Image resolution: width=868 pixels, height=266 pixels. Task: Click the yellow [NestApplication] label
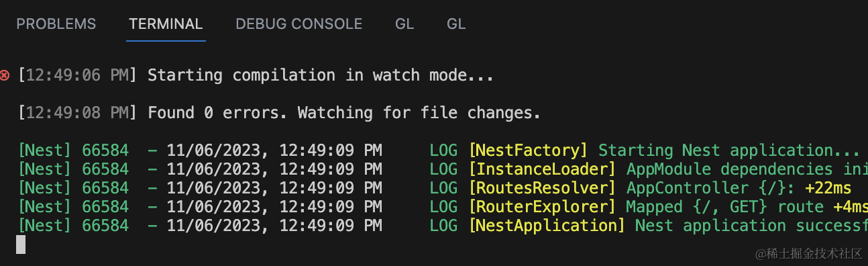[547, 226]
